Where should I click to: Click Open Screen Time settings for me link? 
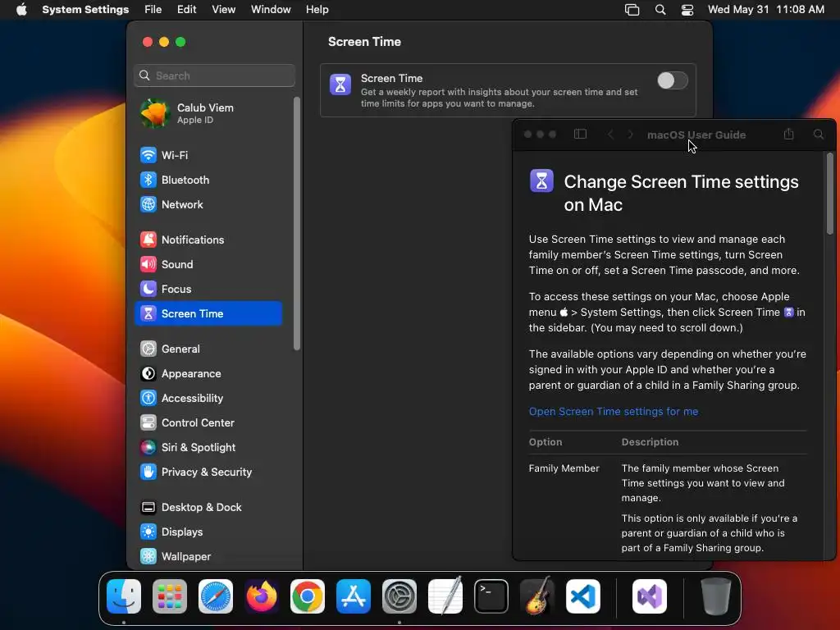click(614, 412)
